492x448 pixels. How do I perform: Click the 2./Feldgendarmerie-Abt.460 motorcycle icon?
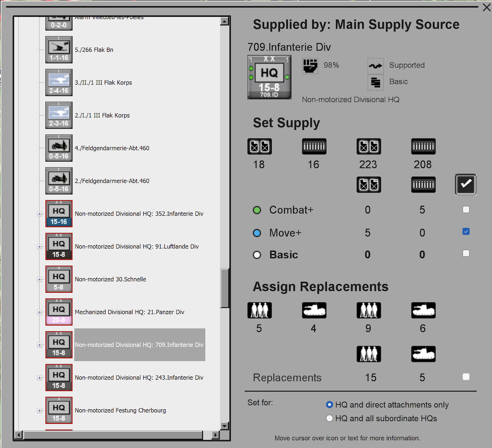click(59, 181)
